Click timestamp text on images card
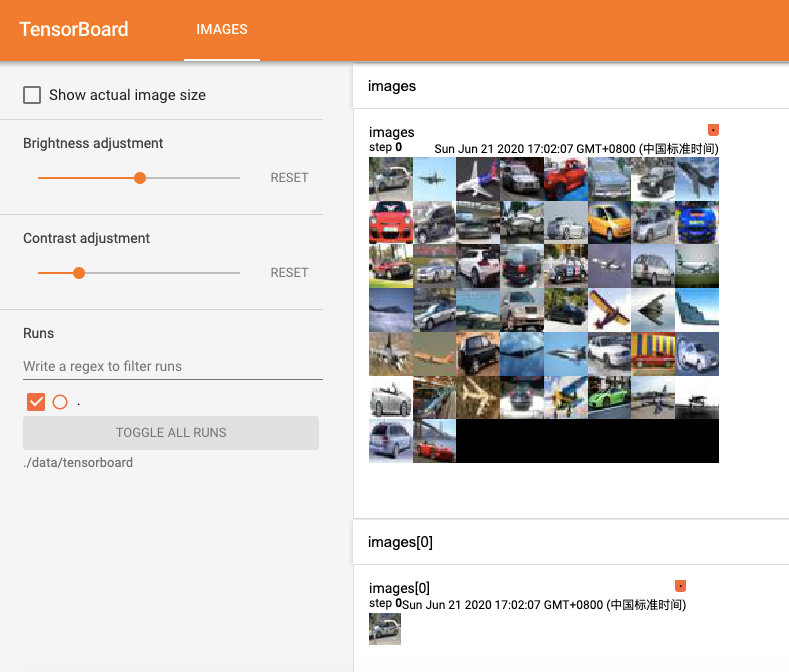 (x=577, y=149)
